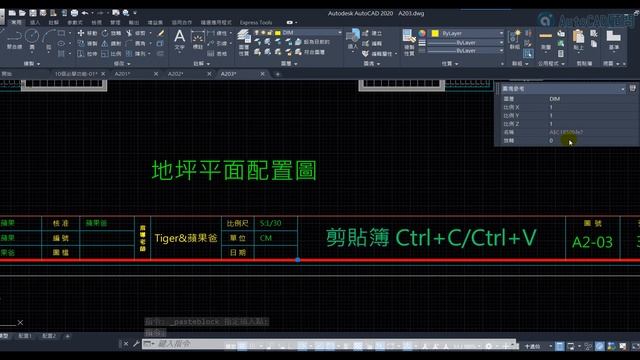Close the A203 drawing tab
Image resolution: width=640 pixels, height=360 pixels.
pyautogui.click(x=262, y=74)
